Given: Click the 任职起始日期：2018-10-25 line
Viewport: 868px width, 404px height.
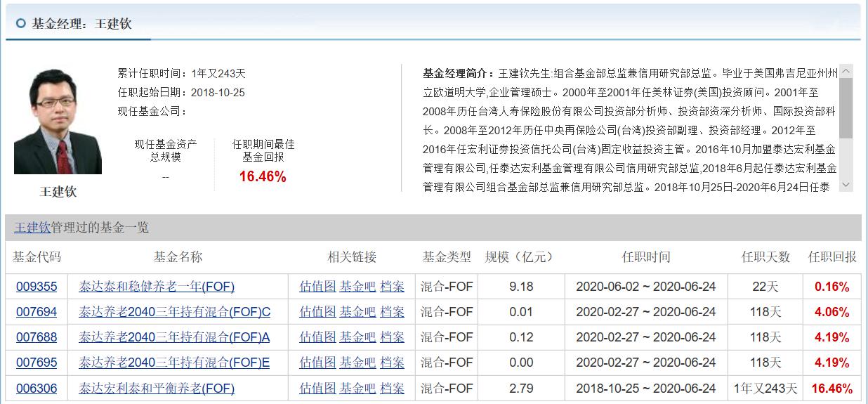Looking at the screenshot, I should [x=181, y=92].
